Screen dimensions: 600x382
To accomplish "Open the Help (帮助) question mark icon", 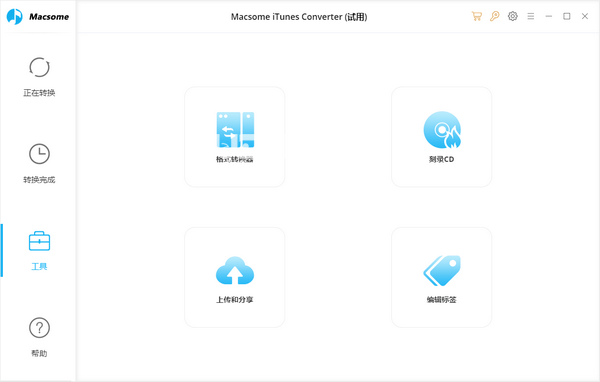I will tap(39, 328).
